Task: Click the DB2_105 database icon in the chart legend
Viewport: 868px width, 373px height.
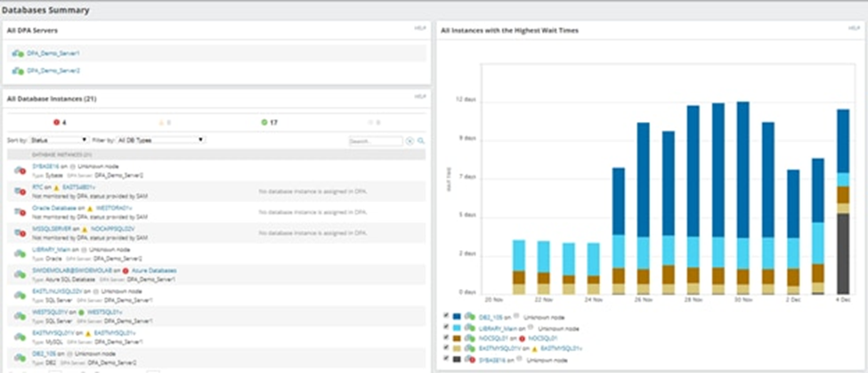Action: 469,317
